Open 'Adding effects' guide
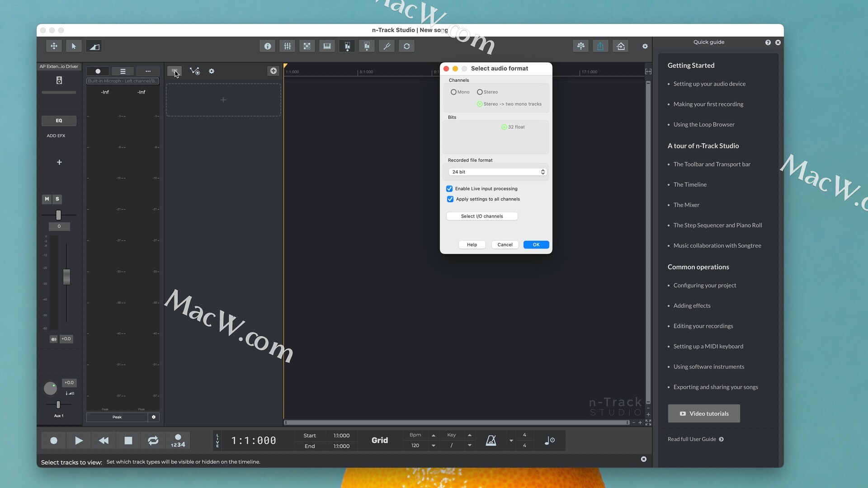868x488 pixels. pyautogui.click(x=692, y=306)
